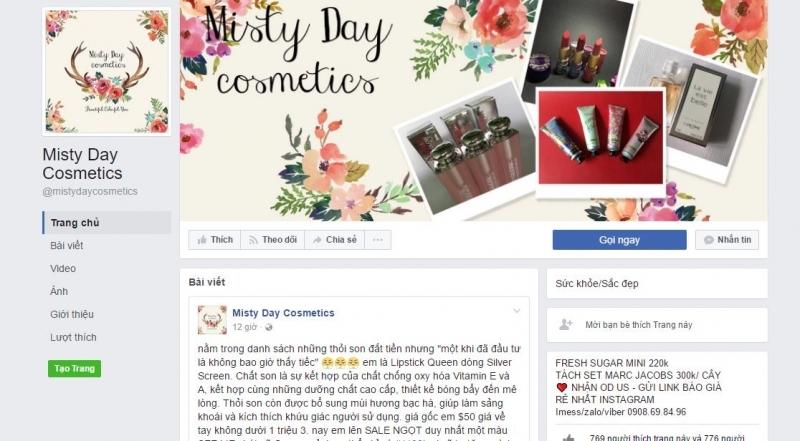800x441 pixels.
Task: Click the green Tạo Trang button
Action: click(74, 369)
